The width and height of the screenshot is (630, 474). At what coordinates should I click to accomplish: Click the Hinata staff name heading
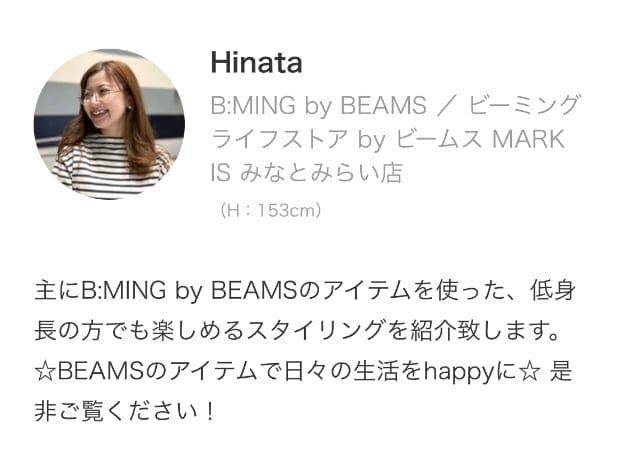256,63
